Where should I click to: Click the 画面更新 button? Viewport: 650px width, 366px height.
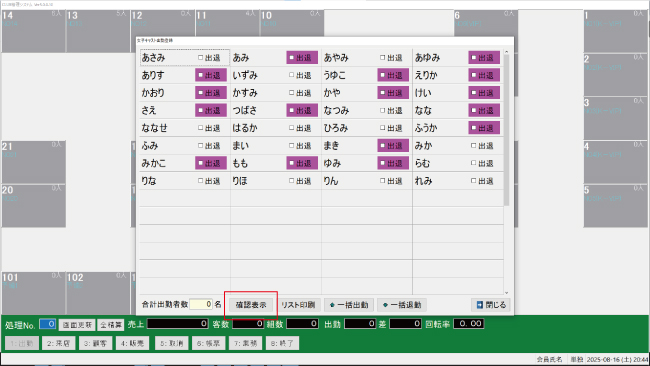point(77,325)
